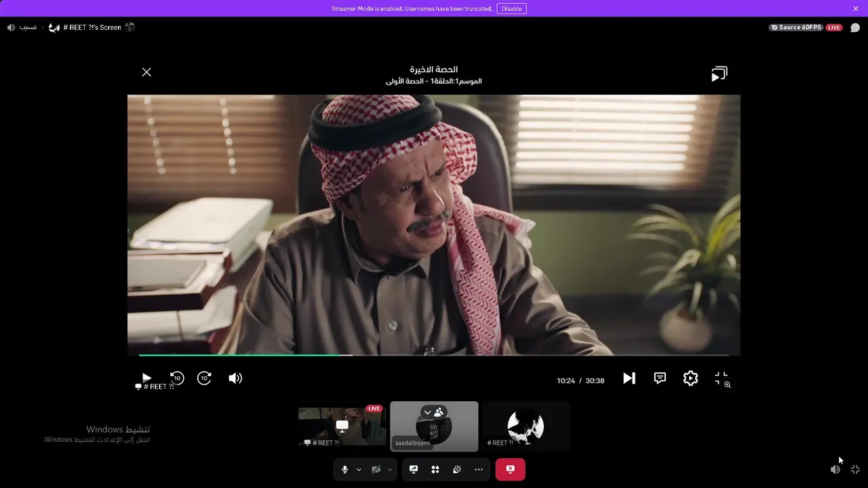This screenshot has height=488, width=868.
Task: Open soundboard
Action: coord(457,469)
